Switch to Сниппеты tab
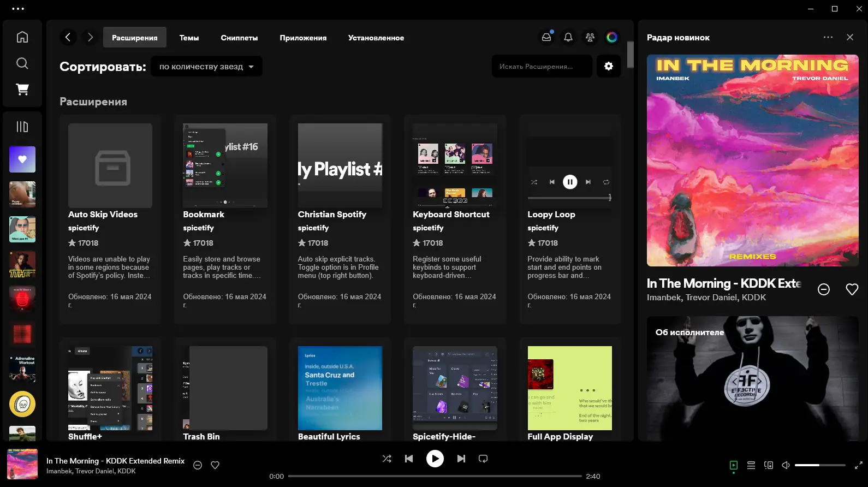 239,38
